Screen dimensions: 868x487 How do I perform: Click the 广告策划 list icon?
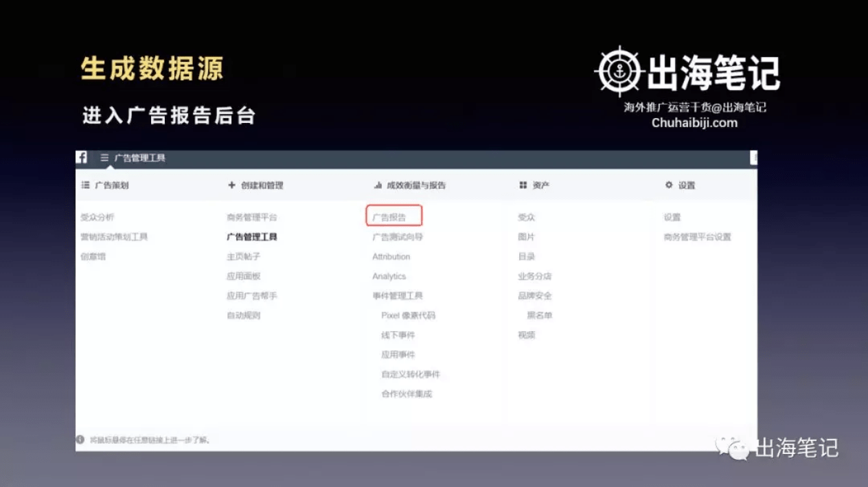(x=86, y=185)
